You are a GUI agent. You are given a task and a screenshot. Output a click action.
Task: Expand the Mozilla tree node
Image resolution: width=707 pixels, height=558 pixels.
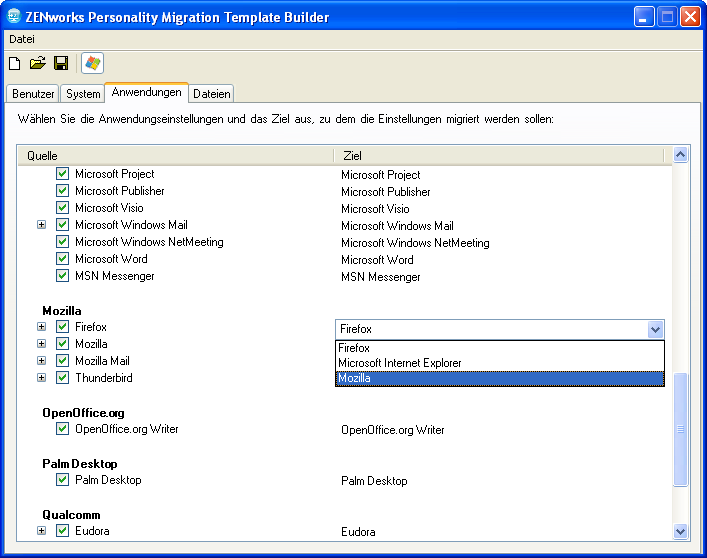pos(41,344)
